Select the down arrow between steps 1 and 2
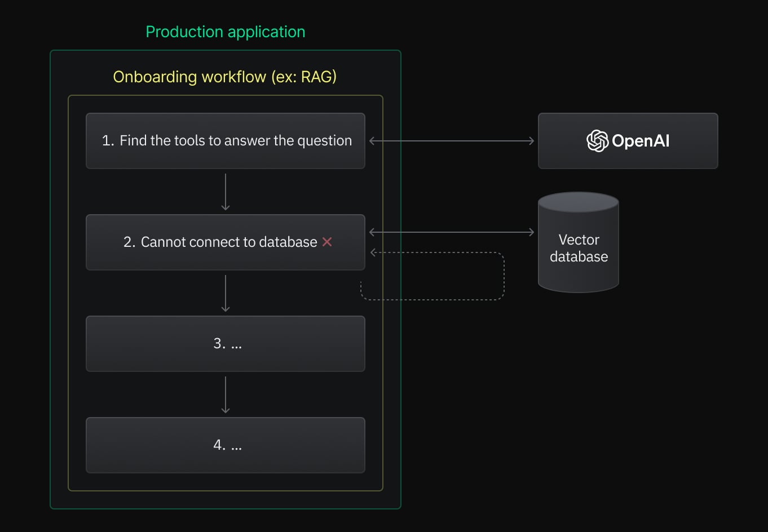The height and width of the screenshot is (532, 768). coord(226,192)
